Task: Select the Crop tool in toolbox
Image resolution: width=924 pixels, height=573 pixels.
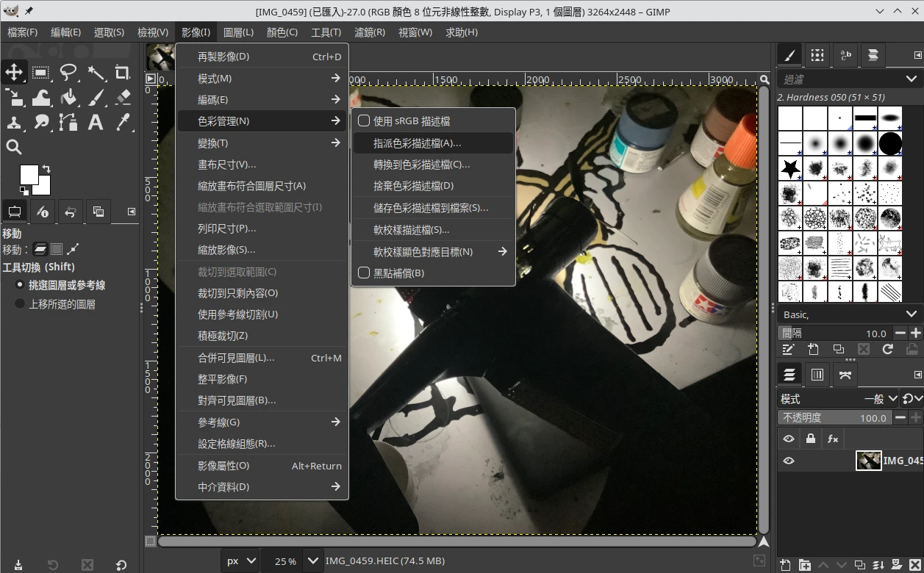Action: pos(122,72)
